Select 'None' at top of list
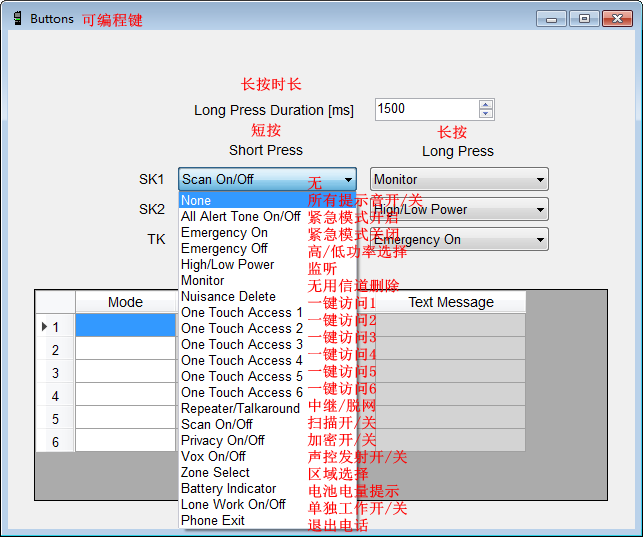 pyautogui.click(x=196, y=200)
